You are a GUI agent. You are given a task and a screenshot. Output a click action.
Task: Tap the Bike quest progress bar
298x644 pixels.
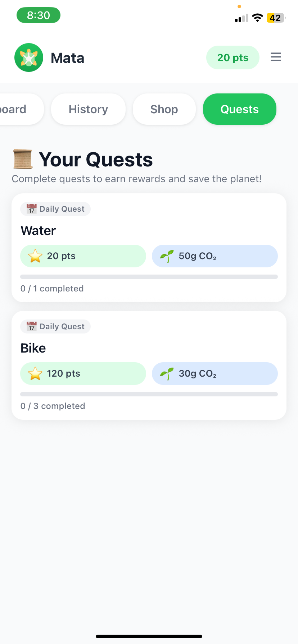point(149,394)
